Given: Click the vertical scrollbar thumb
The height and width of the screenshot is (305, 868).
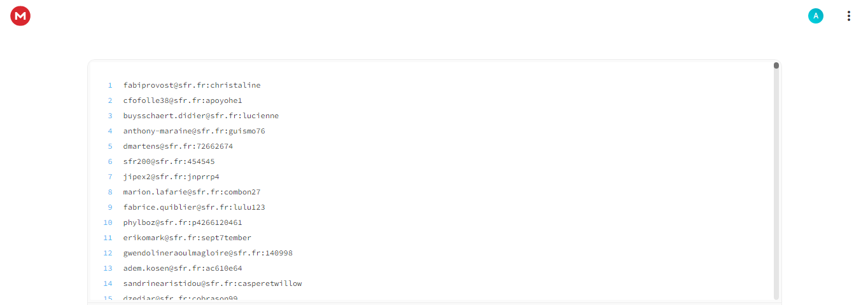Looking at the screenshot, I should [x=776, y=65].
